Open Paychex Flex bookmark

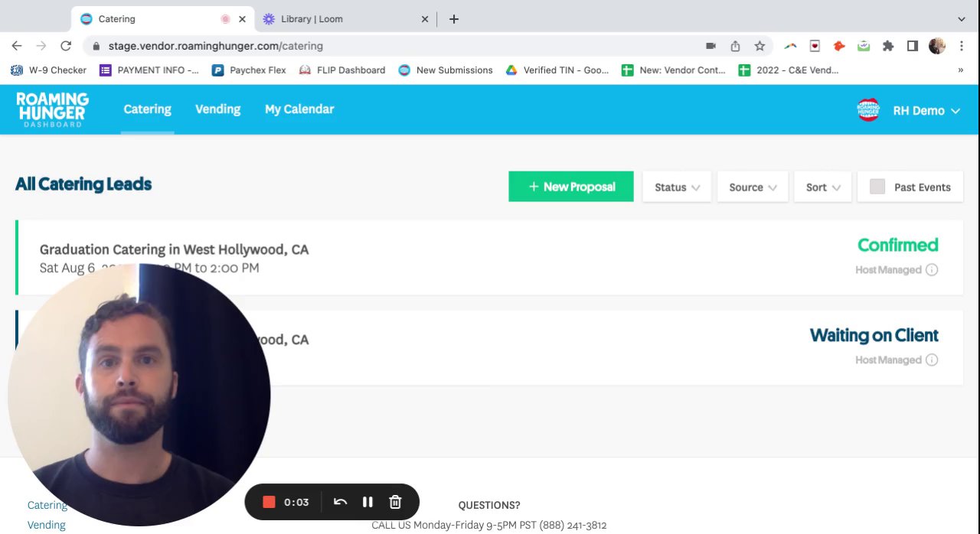(x=249, y=70)
